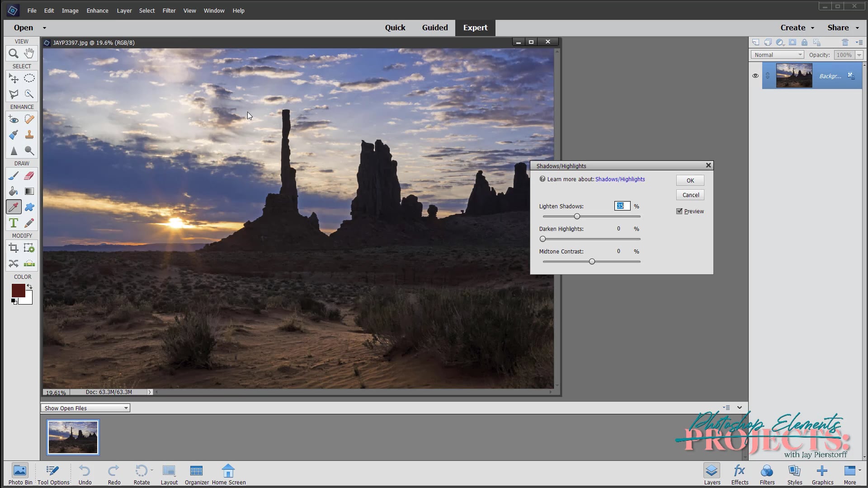The height and width of the screenshot is (488, 868).
Task: Expand the Show Open Files dropdown
Action: (x=85, y=408)
